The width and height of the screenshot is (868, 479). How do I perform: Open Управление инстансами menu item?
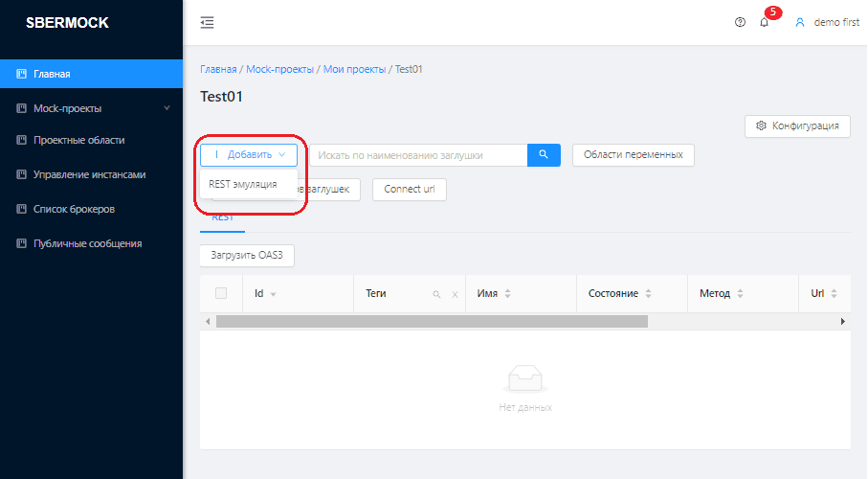pyautogui.click(x=91, y=174)
